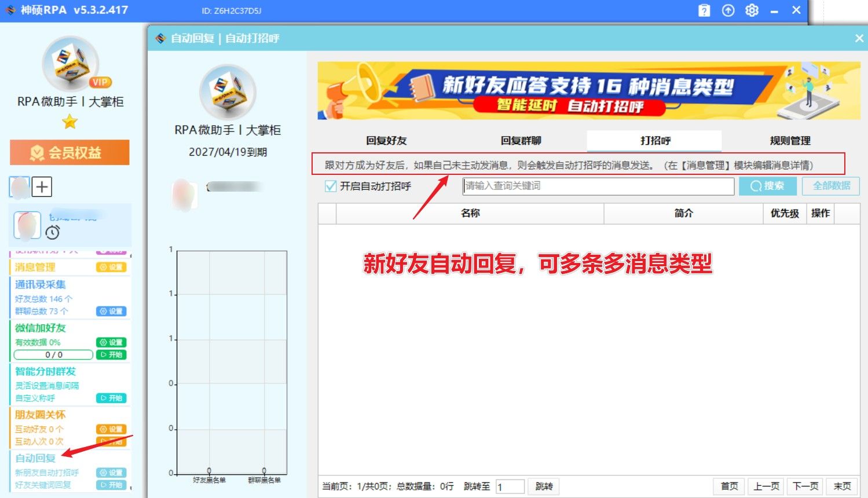Click the plus icon to add account
This screenshot has height=498, width=868.
click(42, 187)
